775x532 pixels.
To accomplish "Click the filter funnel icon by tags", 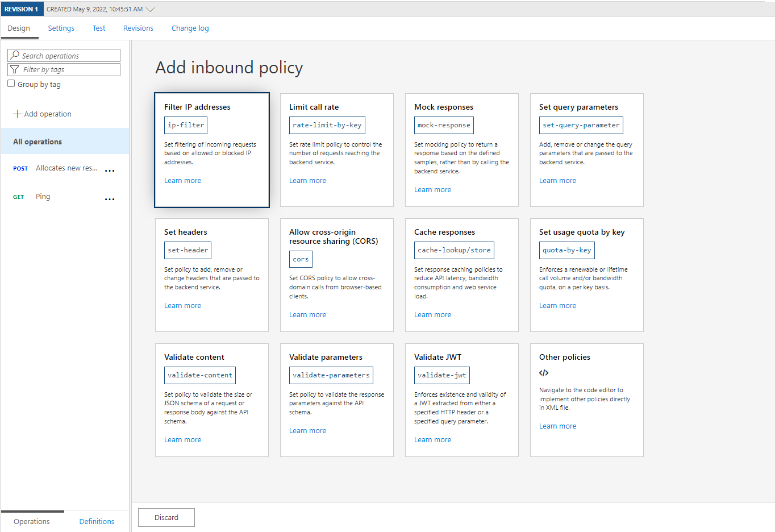I will (15, 69).
